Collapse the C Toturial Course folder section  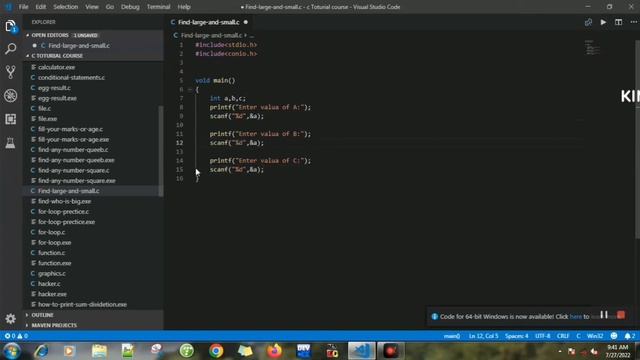57,56
